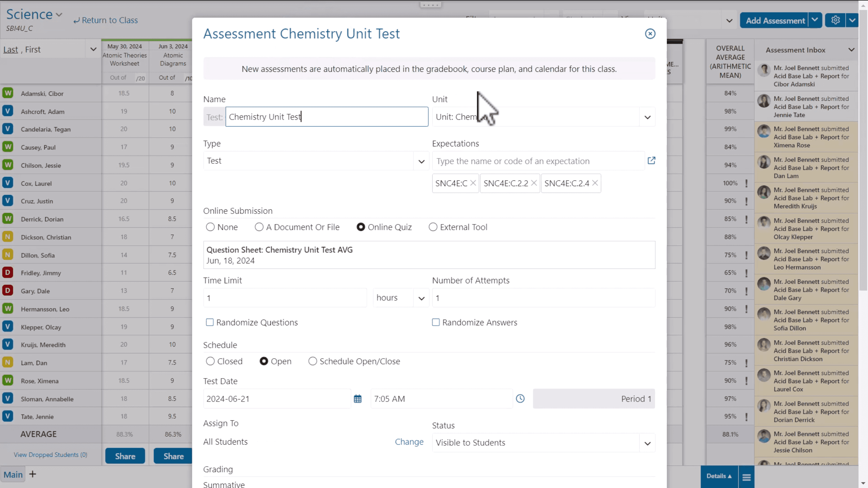Share the Atomic Diagrams assessment

173,456
